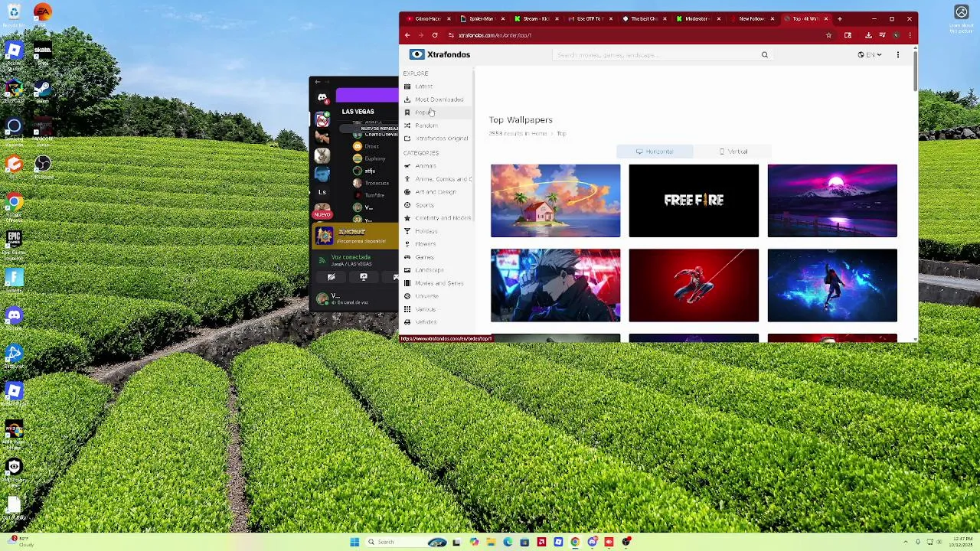The image size is (980, 551).
Task: Toggle camera in Discord voice panel
Action: [331, 277]
